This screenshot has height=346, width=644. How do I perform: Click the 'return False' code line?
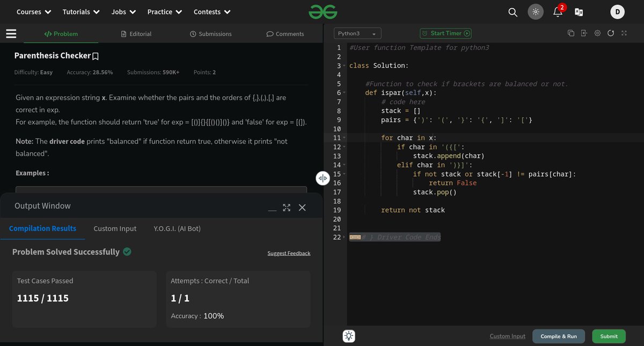pyautogui.click(x=453, y=183)
